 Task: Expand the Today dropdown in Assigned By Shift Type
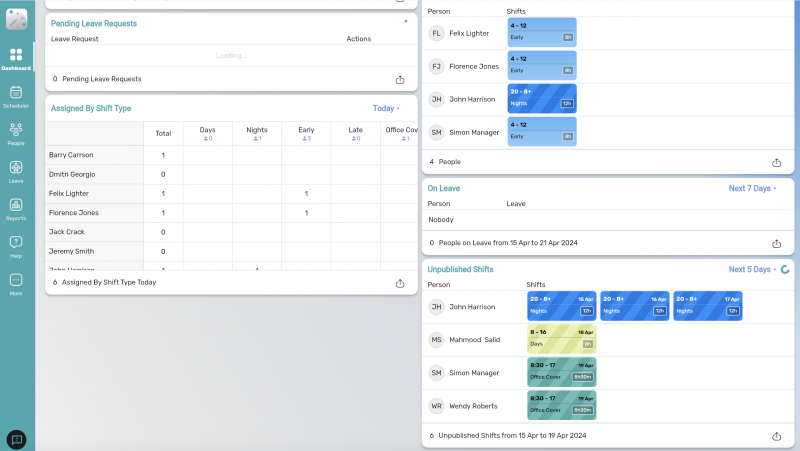(x=385, y=108)
